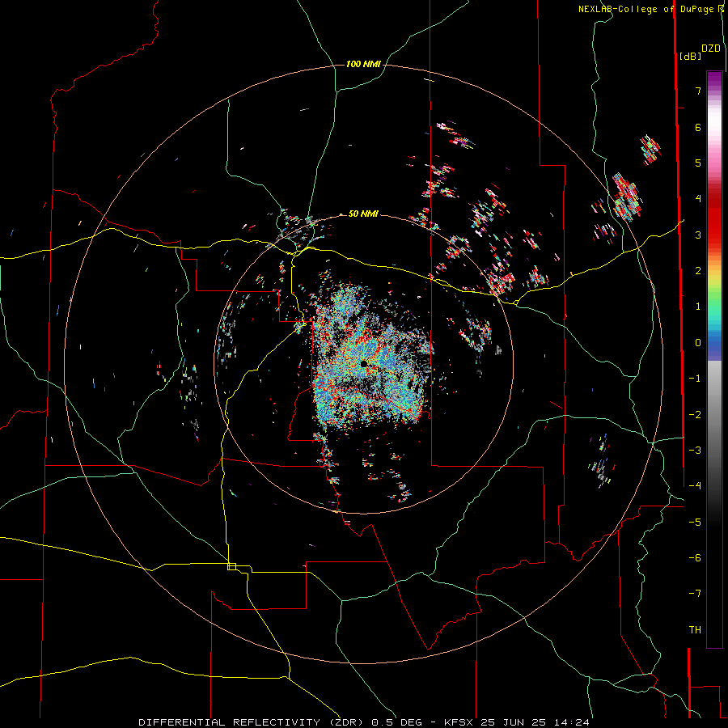728x728 pixels.
Task: Click the -2 value on the scale
Action: click(x=695, y=415)
